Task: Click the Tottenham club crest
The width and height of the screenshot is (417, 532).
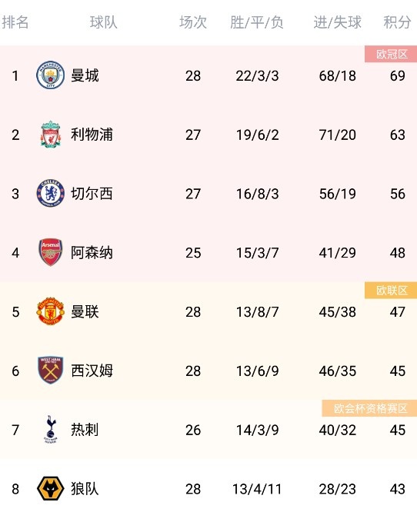Action: click(x=51, y=430)
